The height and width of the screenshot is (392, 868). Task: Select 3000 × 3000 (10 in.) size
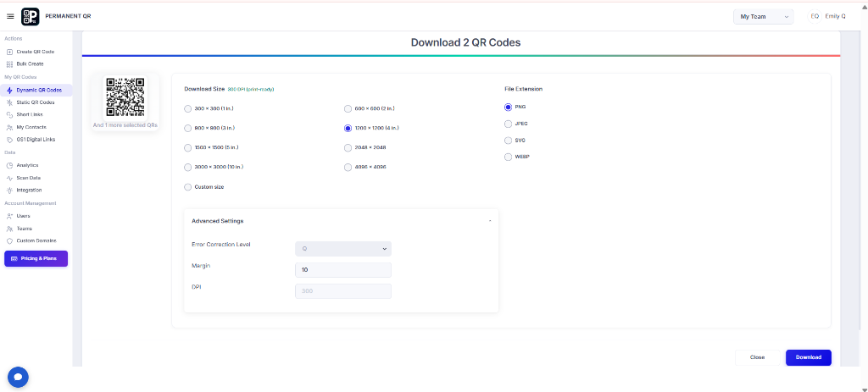point(187,167)
